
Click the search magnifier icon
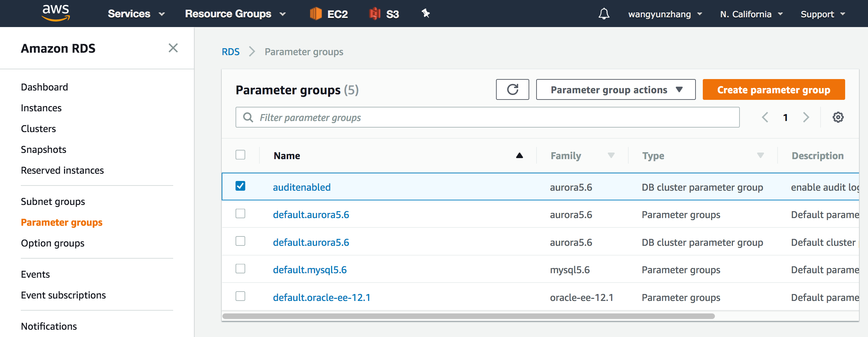(248, 117)
